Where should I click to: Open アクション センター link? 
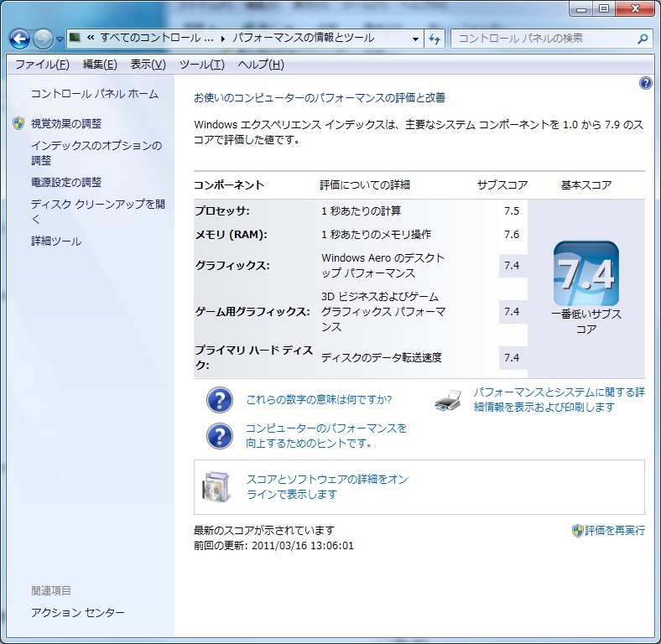[77, 612]
